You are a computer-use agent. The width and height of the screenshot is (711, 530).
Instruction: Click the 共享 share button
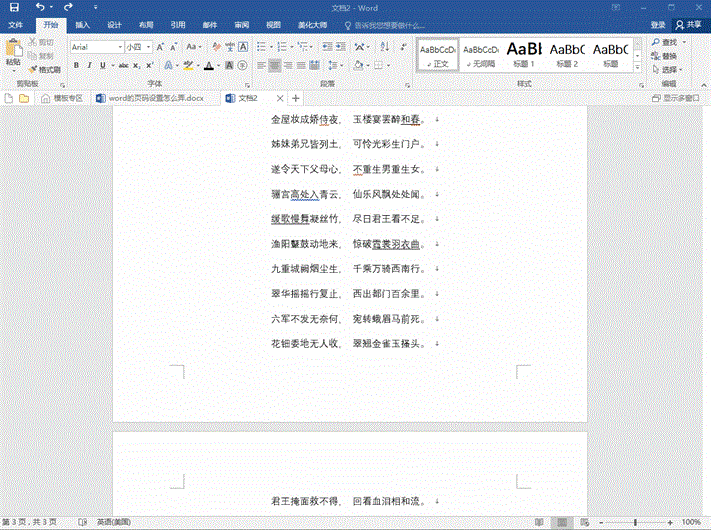(689, 24)
